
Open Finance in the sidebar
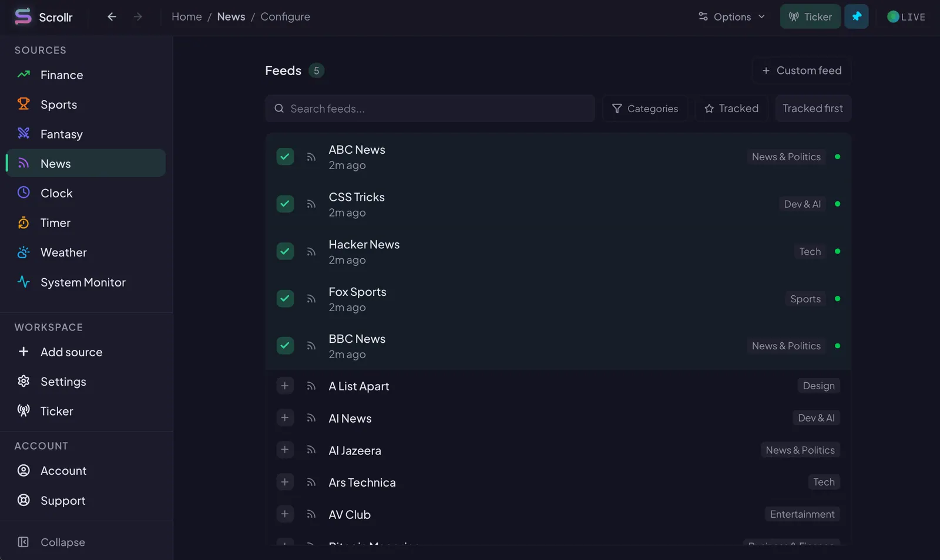[x=86, y=75]
